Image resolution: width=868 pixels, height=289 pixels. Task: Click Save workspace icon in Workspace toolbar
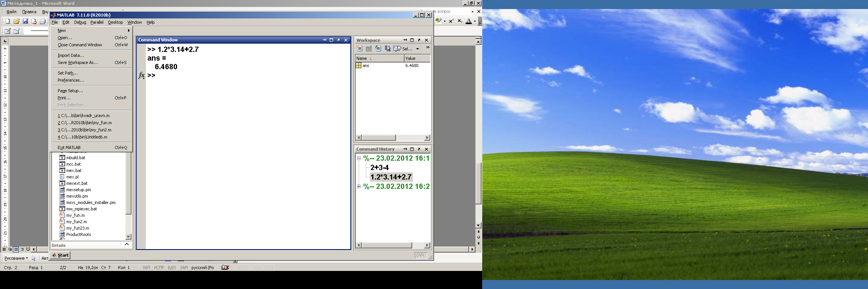point(387,49)
